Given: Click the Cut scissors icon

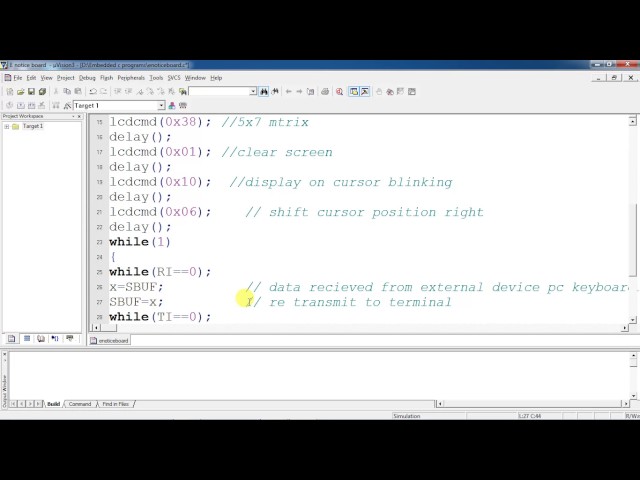Looking at the screenshot, I should point(56,91).
